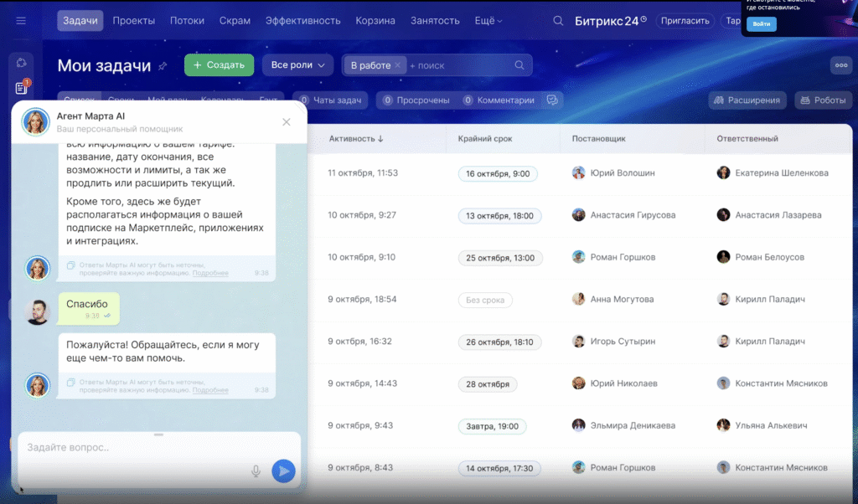Click the comments read-all icon beside Комментарии
The image size is (858, 504).
[551, 100]
